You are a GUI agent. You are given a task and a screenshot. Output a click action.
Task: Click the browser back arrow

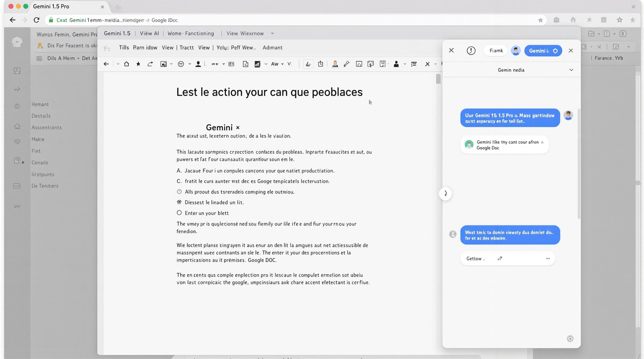click(x=12, y=20)
